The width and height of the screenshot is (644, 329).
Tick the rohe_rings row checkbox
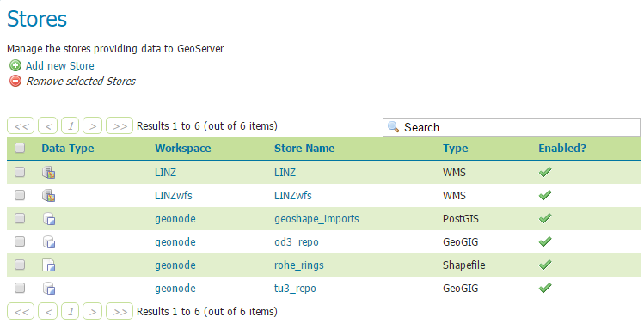click(20, 265)
